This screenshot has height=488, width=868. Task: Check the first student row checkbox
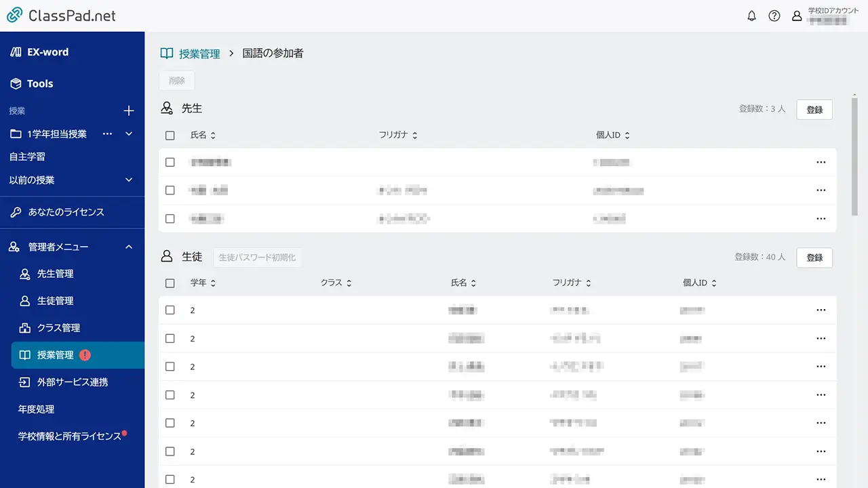coord(170,310)
